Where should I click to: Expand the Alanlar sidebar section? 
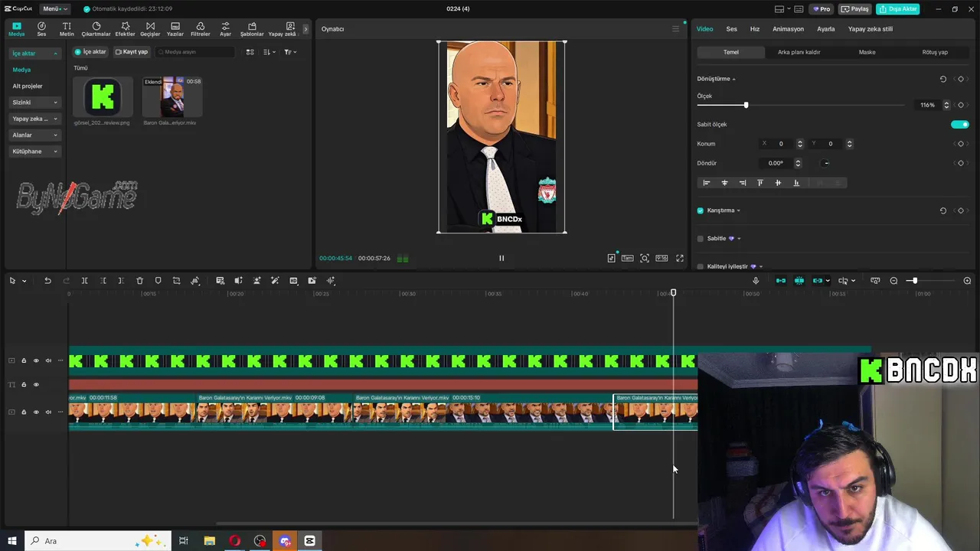35,135
